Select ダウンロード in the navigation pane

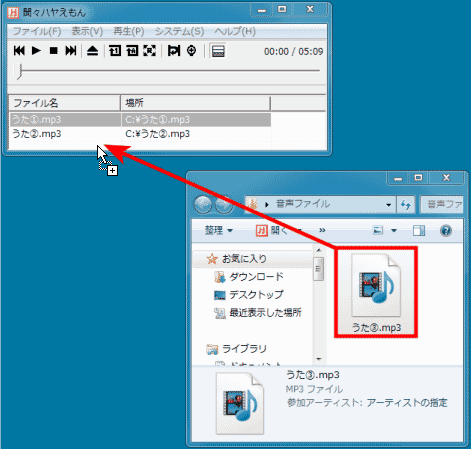click(256, 277)
